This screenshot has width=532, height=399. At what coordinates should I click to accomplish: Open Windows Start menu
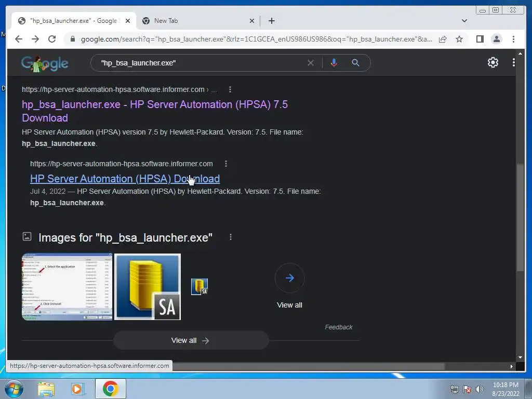(14, 389)
